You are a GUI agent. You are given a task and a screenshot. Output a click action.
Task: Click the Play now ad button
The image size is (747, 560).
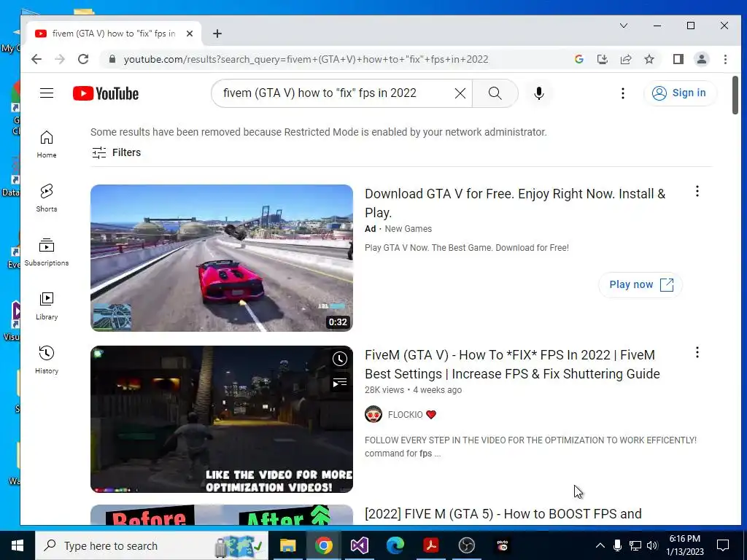point(640,285)
